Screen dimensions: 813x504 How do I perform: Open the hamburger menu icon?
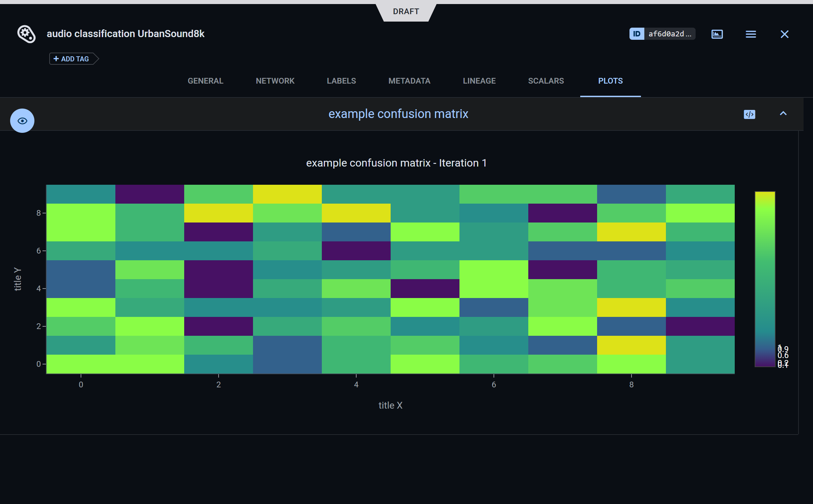(751, 34)
